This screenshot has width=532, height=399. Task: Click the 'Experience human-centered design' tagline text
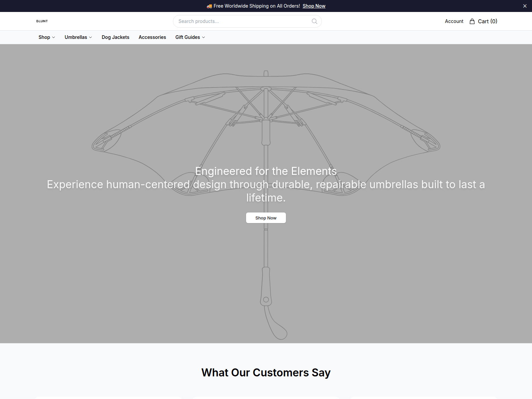pos(266,191)
